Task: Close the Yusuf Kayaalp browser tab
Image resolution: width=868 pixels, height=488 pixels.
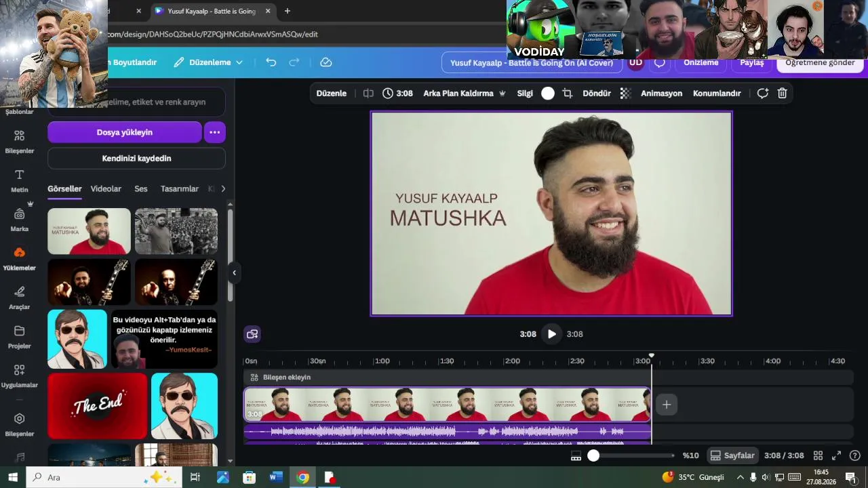Action: [268, 11]
